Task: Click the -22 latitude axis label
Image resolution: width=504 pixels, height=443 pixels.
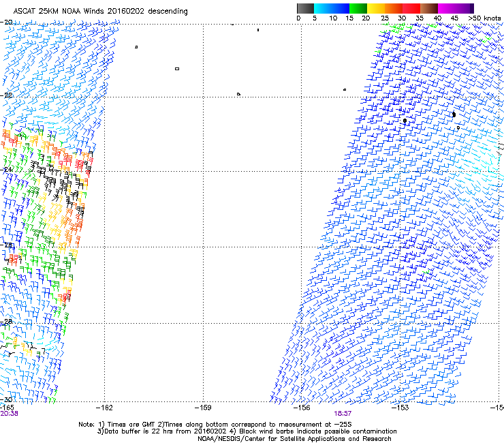Action: 6,95
